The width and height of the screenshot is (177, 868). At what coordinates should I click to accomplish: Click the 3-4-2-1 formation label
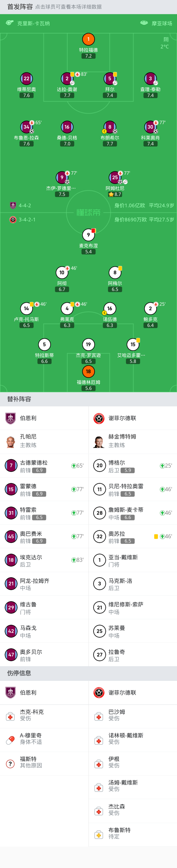click(27, 219)
